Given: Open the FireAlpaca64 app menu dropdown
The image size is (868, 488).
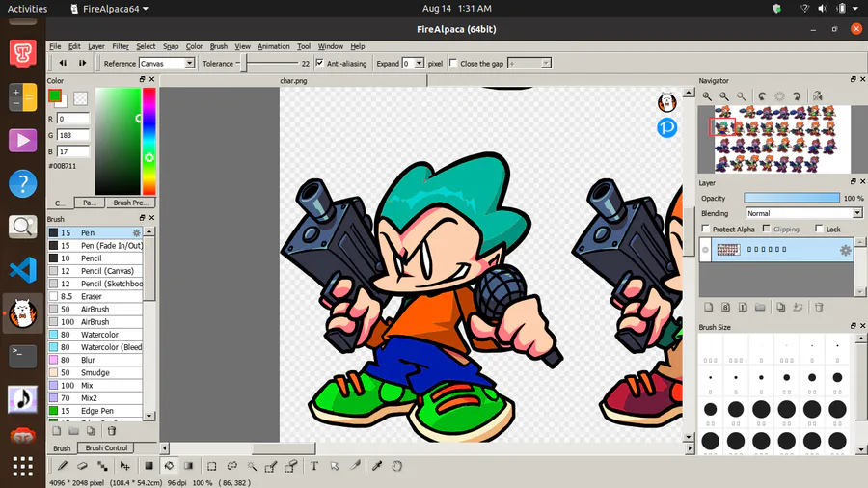Looking at the screenshot, I should click(110, 9).
